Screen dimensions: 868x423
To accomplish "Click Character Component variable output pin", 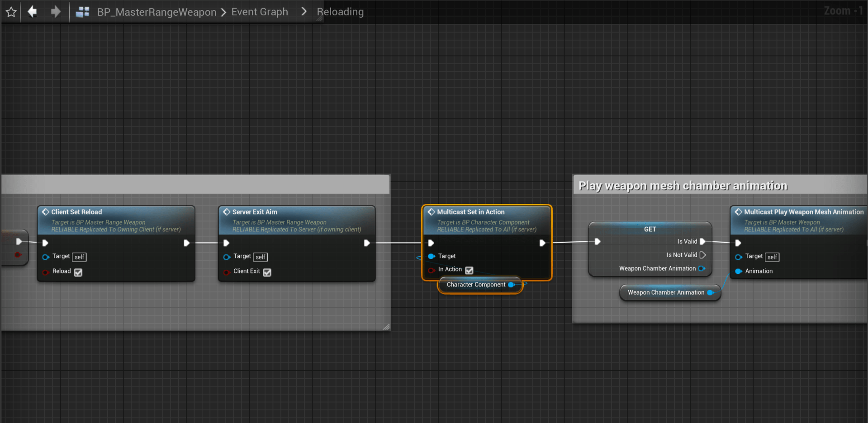I will coord(511,285).
